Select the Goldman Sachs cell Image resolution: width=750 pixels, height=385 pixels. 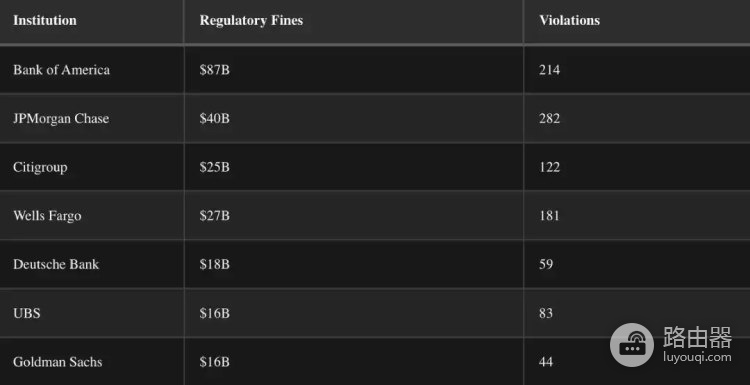(91, 362)
